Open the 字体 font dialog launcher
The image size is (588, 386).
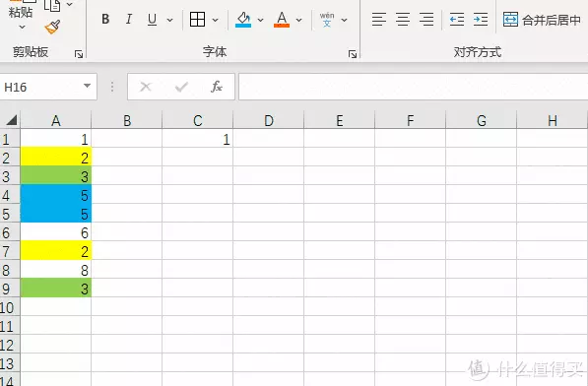click(x=353, y=55)
